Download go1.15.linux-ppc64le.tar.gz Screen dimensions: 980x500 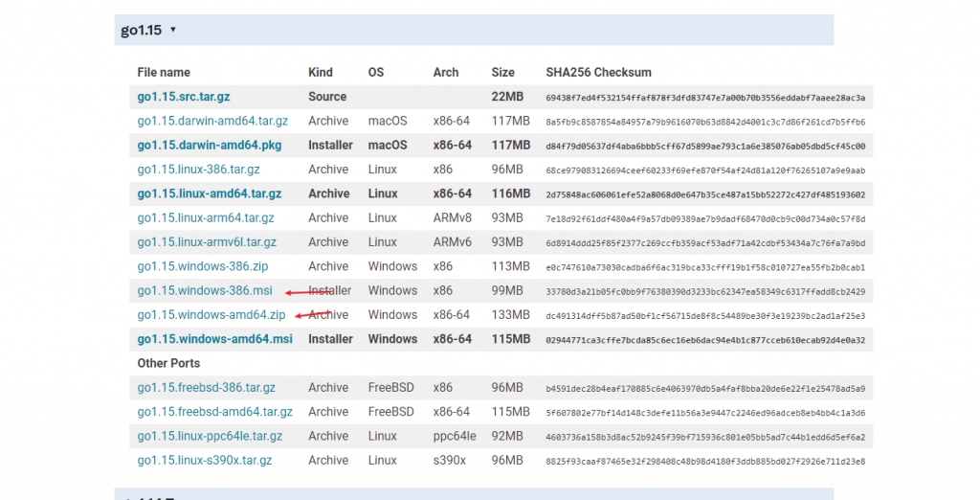(210, 437)
